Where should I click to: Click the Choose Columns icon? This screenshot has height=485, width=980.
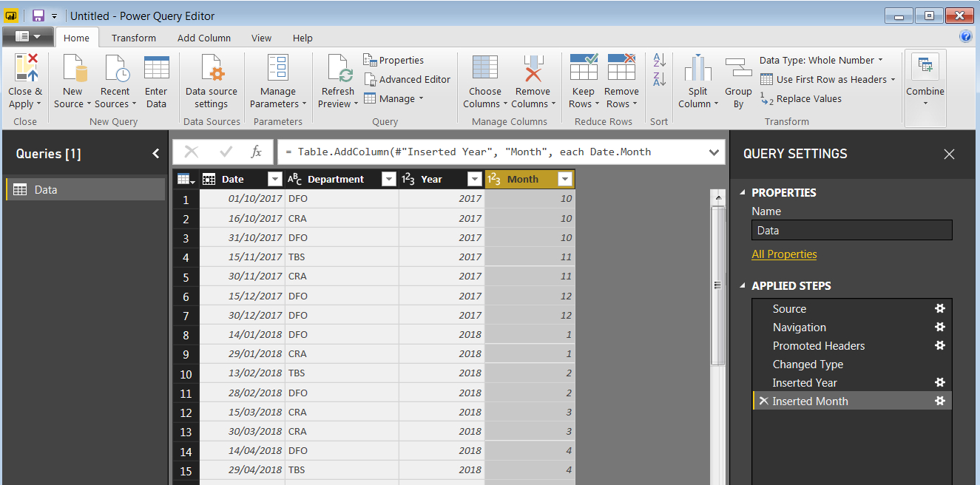tap(485, 67)
